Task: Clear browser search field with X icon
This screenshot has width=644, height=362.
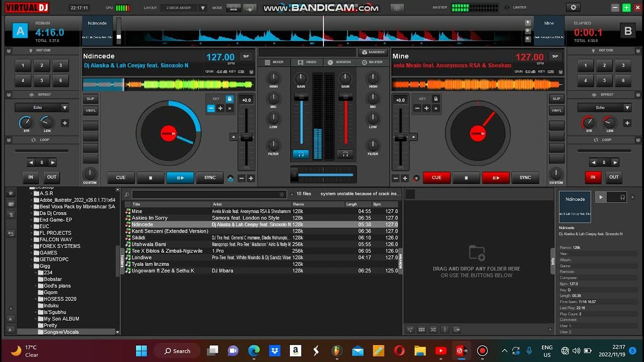Action: tap(282, 194)
